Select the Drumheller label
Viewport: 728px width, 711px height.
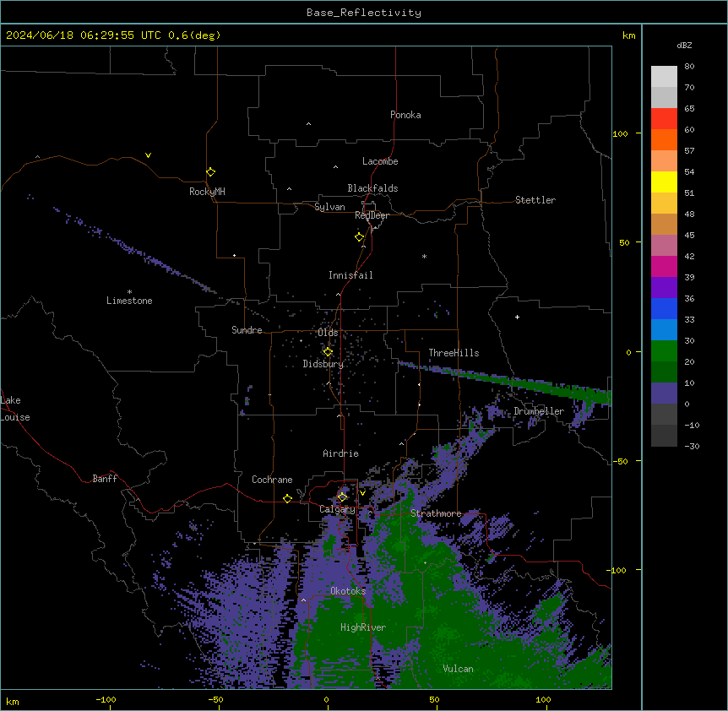(539, 411)
